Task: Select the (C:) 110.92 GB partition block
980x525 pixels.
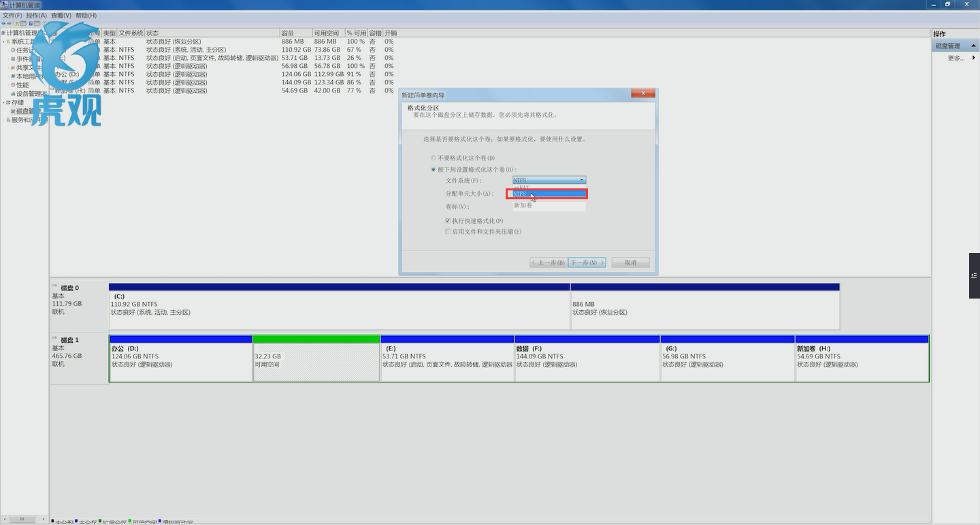Action: coord(339,307)
